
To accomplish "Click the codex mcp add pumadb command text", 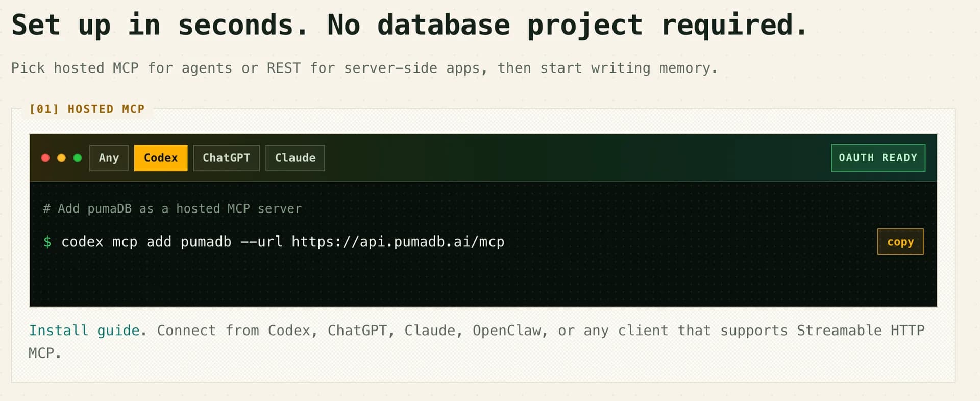I will click(283, 242).
